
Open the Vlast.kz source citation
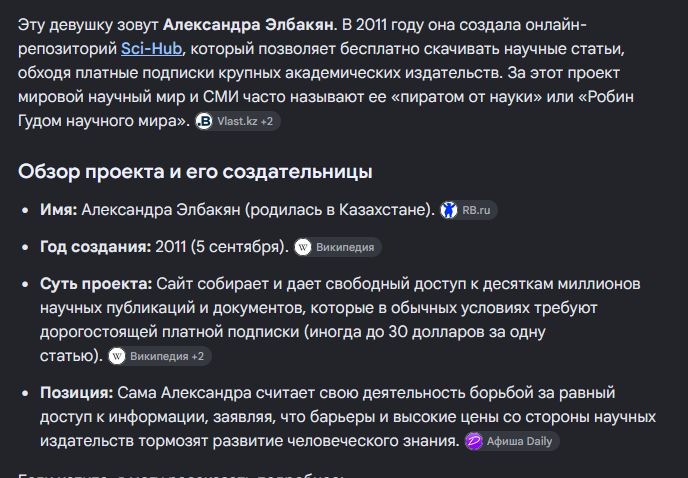pyautogui.click(x=237, y=121)
